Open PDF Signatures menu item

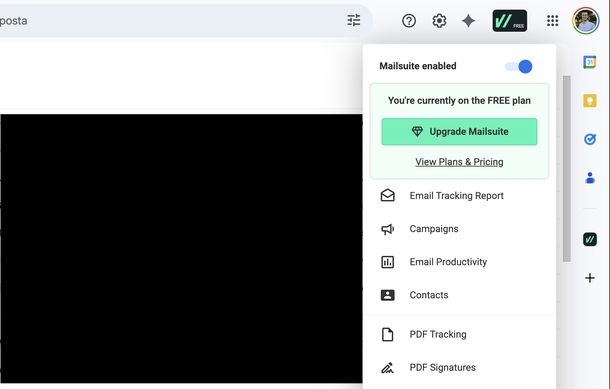click(459, 367)
